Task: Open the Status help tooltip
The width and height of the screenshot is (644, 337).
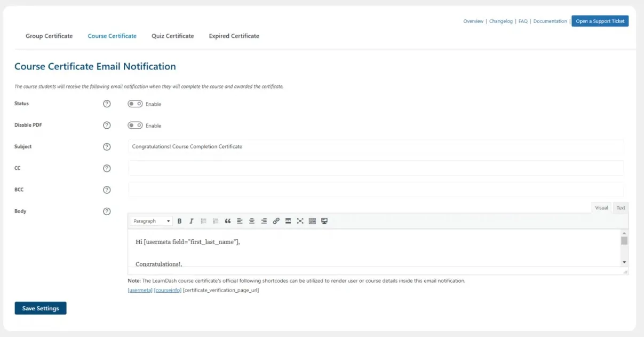Action: [x=107, y=104]
